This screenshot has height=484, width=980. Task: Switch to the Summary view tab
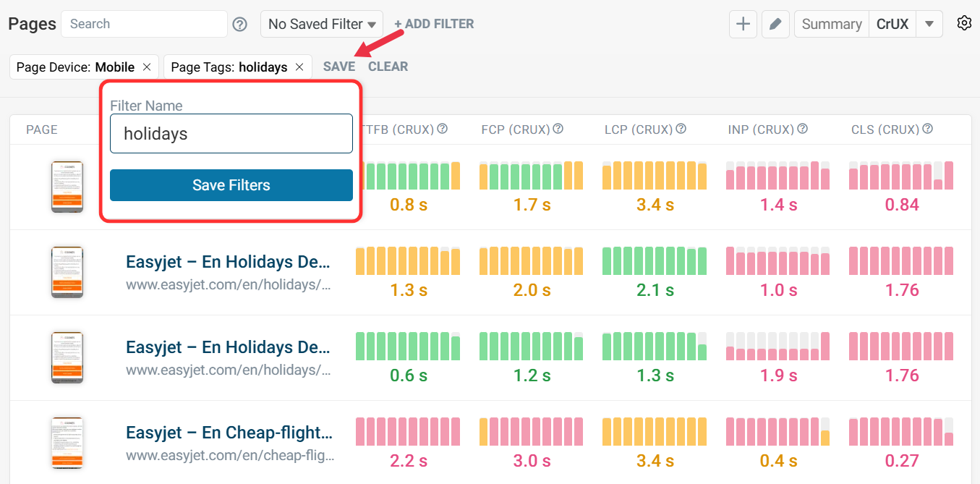point(831,24)
